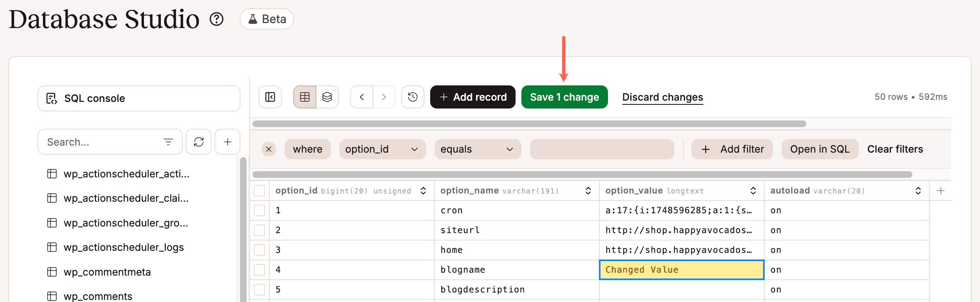Click Add filter button

click(732, 149)
